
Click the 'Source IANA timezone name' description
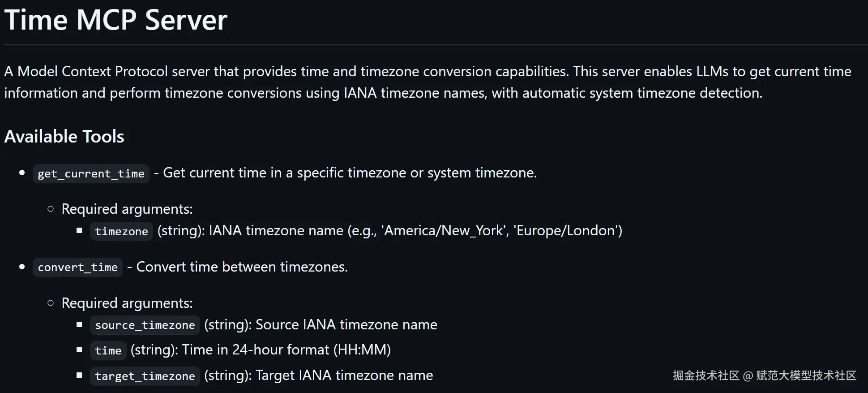346,325
